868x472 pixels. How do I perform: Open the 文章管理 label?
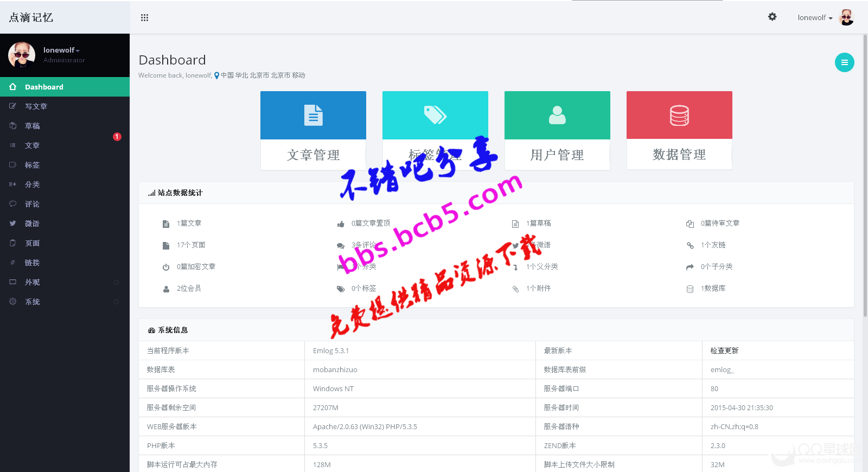313,155
